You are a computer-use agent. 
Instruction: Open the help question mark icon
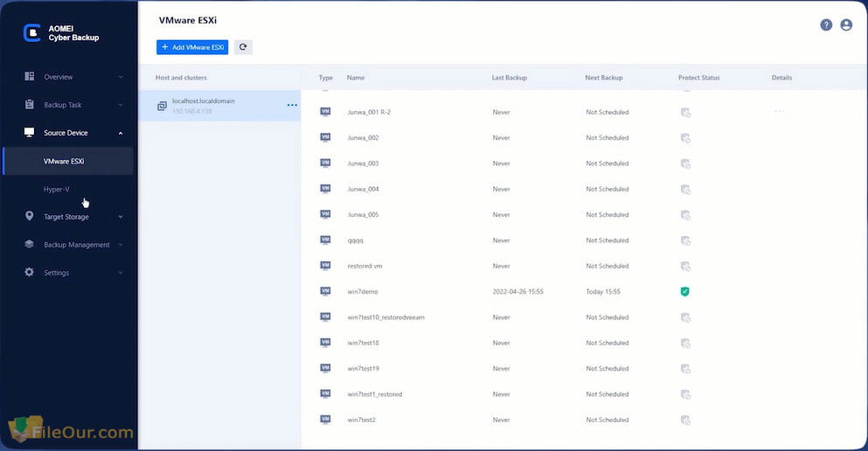[x=826, y=24]
